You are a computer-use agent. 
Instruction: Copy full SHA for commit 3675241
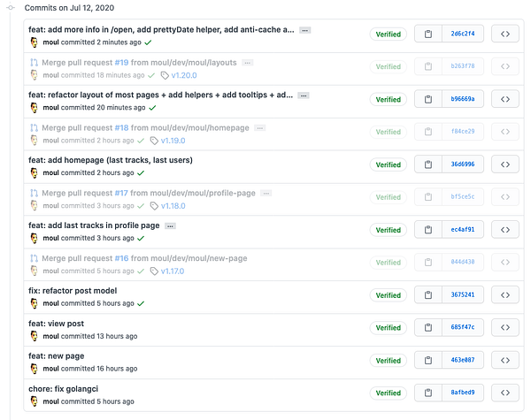428,294
